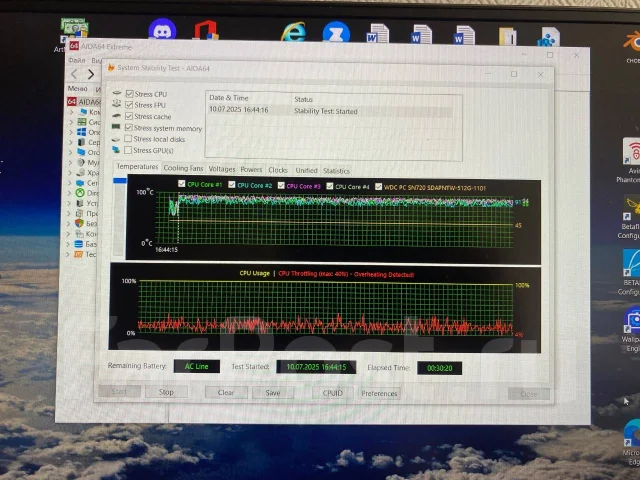Open the blue hourglass desktop app icon
This screenshot has width=640, height=480.
pos(336,32)
